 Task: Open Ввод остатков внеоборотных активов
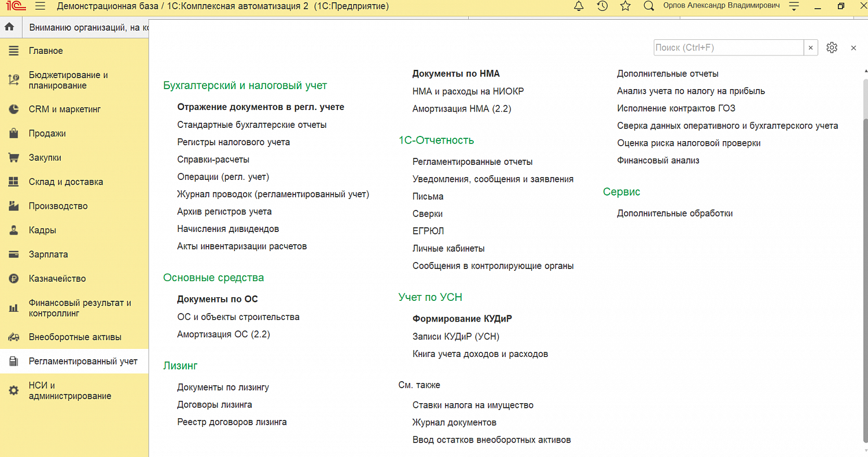[492, 440]
